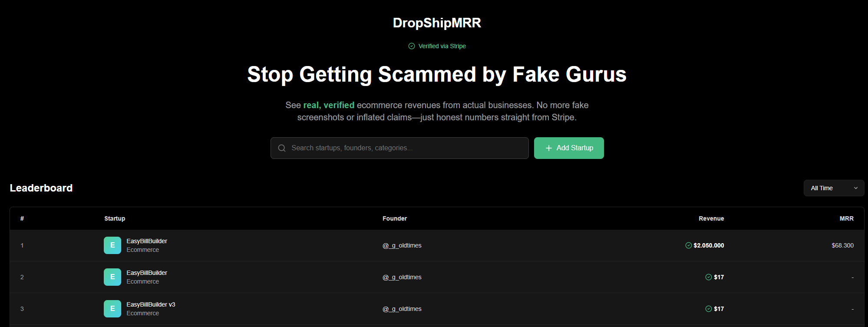The height and width of the screenshot is (327, 868).
Task: Click Ecommerce category in rank 1 row
Action: pyautogui.click(x=142, y=250)
